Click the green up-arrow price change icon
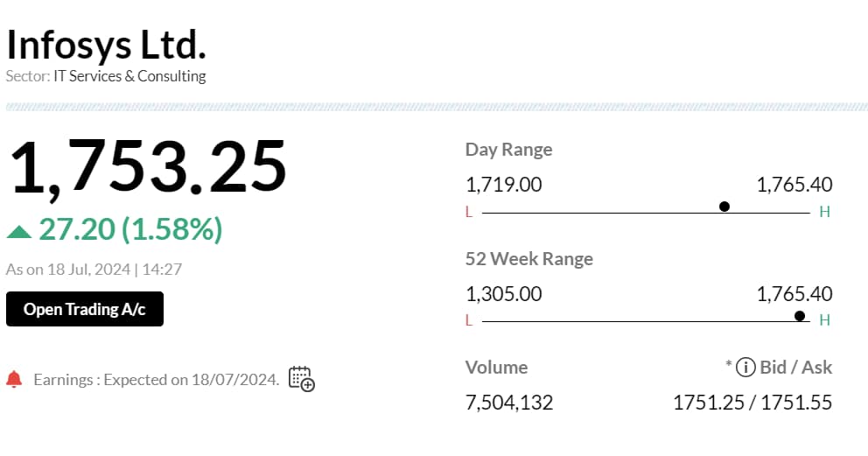868x456 pixels. [x=19, y=231]
